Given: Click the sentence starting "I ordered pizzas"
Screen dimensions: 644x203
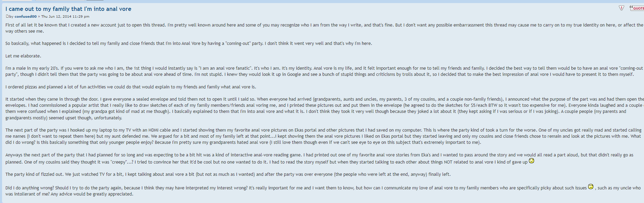Looking at the screenshot, I should coord(131,87).
